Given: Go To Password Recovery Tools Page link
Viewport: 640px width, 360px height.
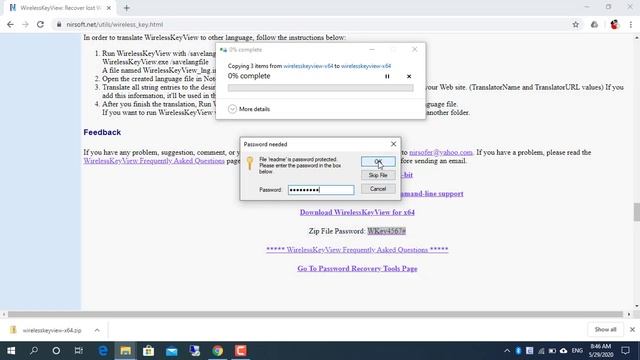Looking at the screenshot, I should point(357,269).
